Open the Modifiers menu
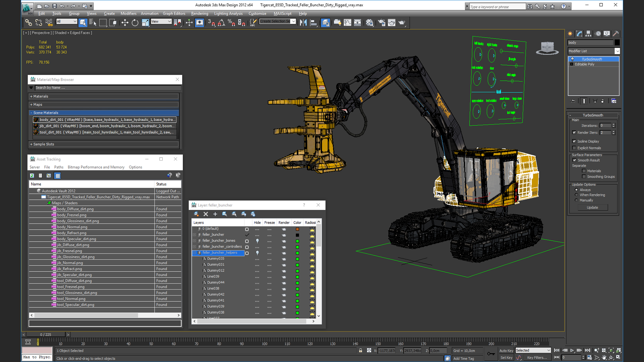This screenshot has height=362, width=644. 128,13
